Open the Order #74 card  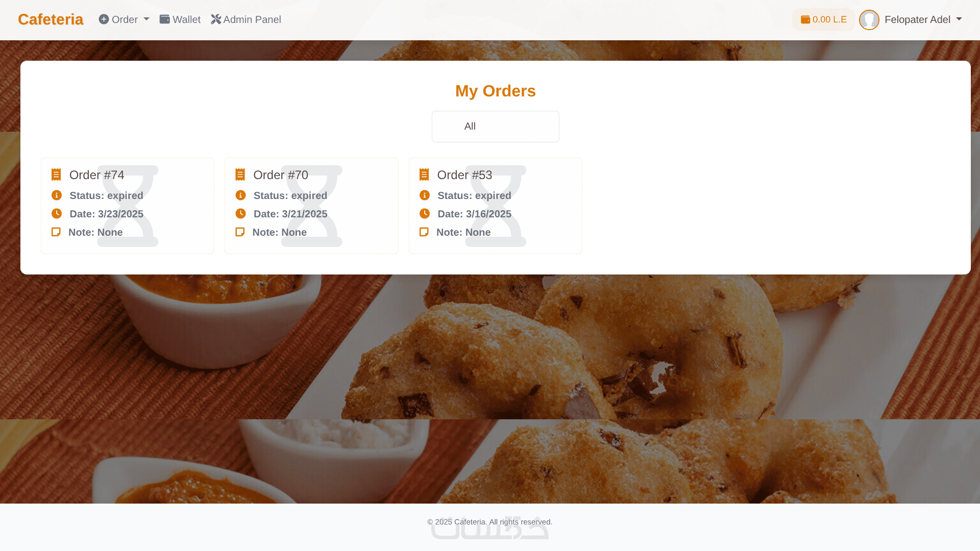point(128,206)
